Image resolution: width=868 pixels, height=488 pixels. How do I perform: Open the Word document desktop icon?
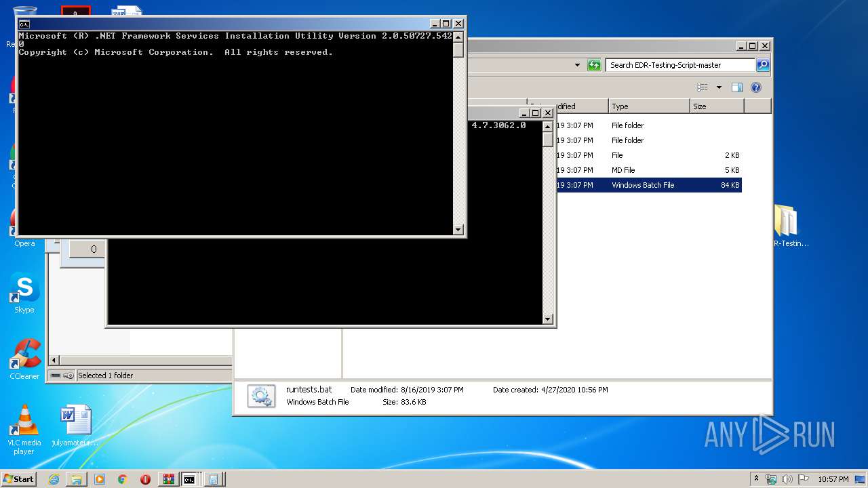[75, 426]
